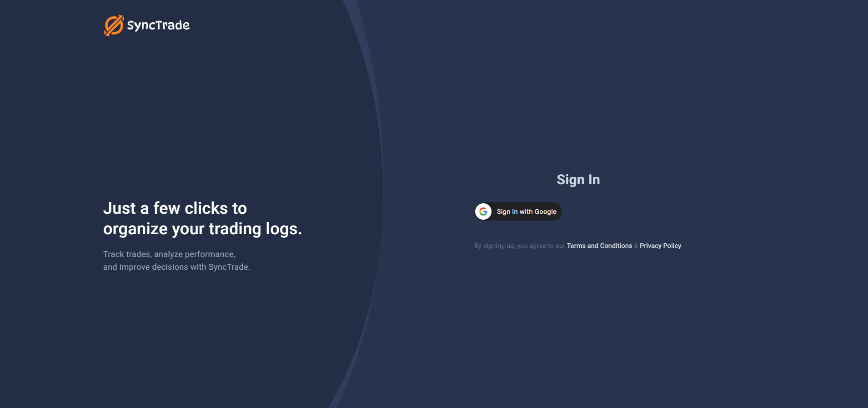868x408 pixels.
Task: Click the SyncTrade wordmark text in header
Action: [x=158, y=25]
